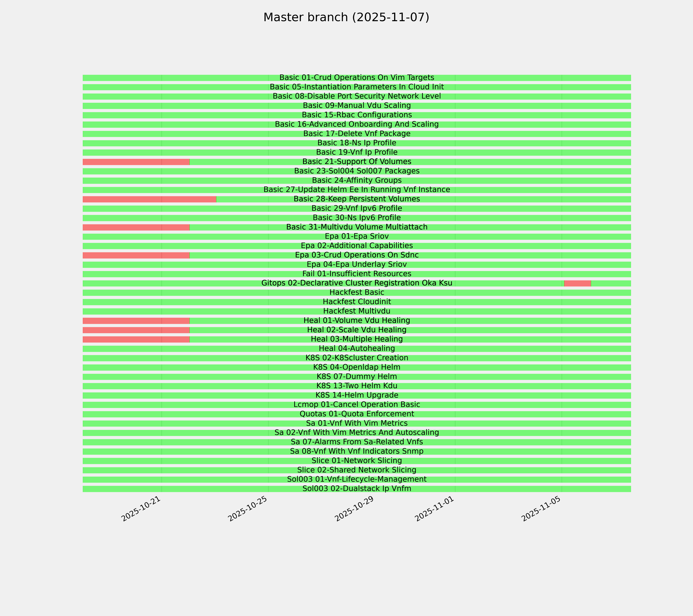693x616 pixels.
Task: Click the K8S 14-Helm Upgrade bar label
Action: click(x=357, y=395)
